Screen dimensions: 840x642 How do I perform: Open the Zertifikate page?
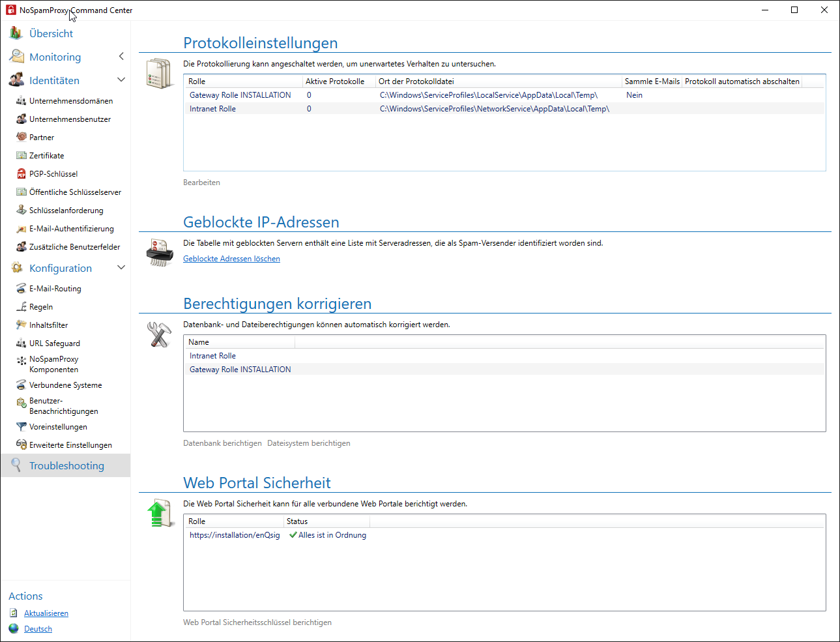pos(47,156)
